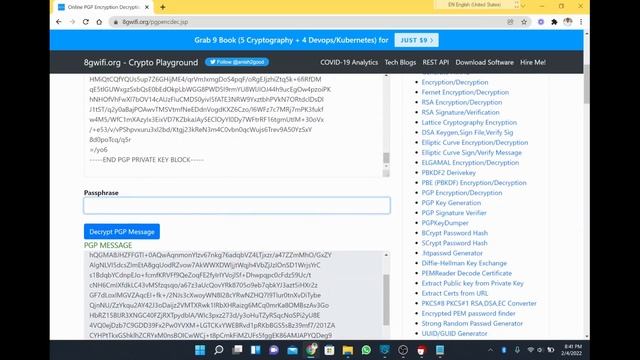This screenshot has height=360, width=640.
Task: Open File Explorer from the taskbar
Action: pos(348,350)
